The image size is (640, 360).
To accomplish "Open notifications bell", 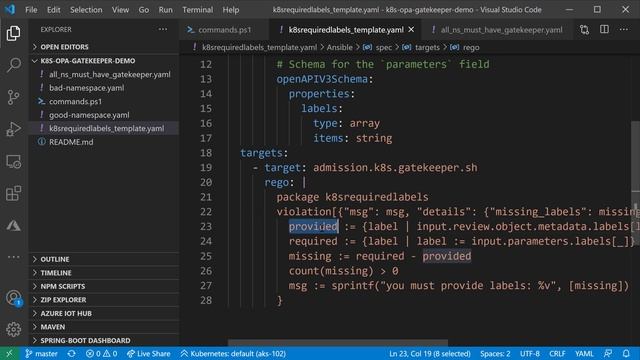I will click(x=626, y=353).
